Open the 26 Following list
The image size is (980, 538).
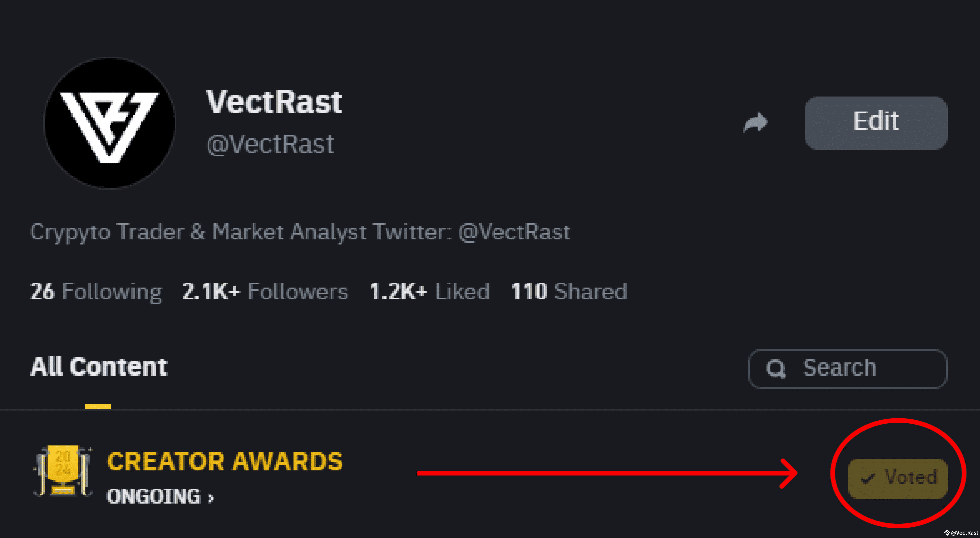(x=96, y=292)
